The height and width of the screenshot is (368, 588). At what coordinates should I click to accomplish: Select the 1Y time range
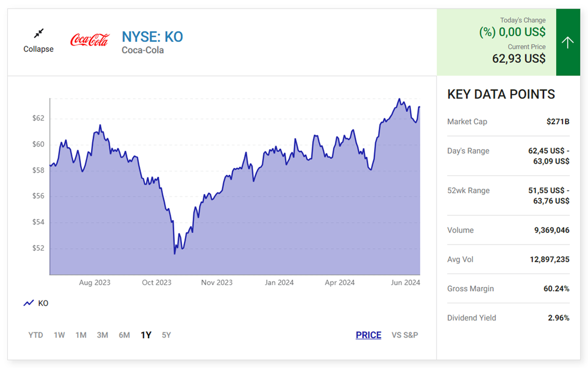[x=146, y=335]
